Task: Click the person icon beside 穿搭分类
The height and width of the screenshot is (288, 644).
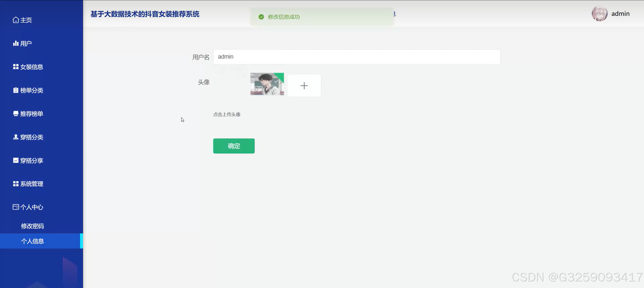Action: point(16,137)
